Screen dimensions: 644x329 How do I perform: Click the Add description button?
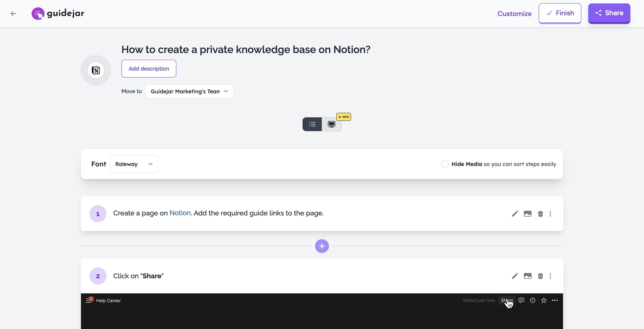[149, 69]
